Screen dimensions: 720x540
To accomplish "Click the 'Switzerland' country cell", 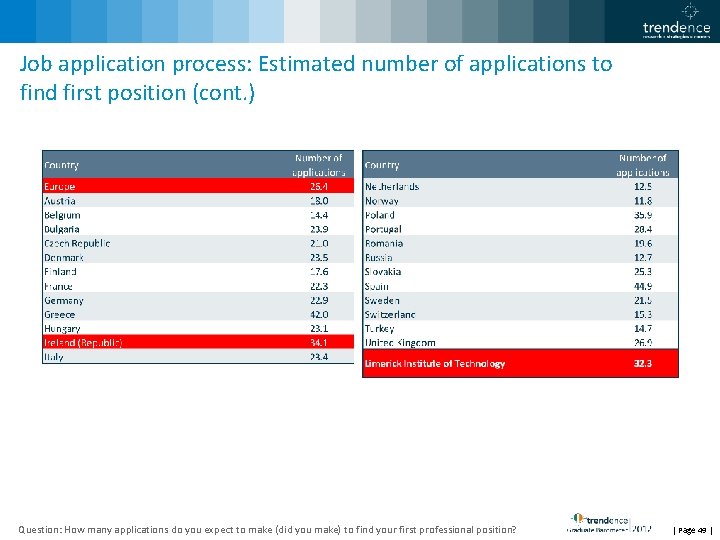I will 390,315.
